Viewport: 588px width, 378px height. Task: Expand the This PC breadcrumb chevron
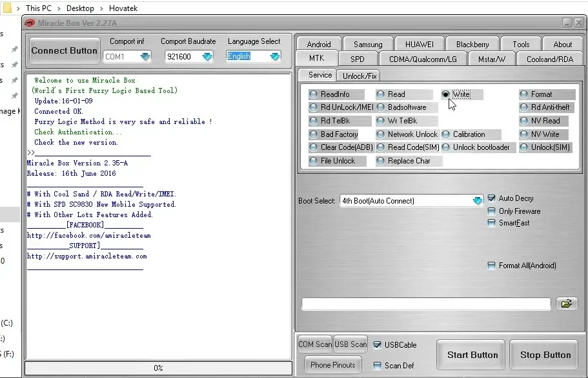pos(59,8)
